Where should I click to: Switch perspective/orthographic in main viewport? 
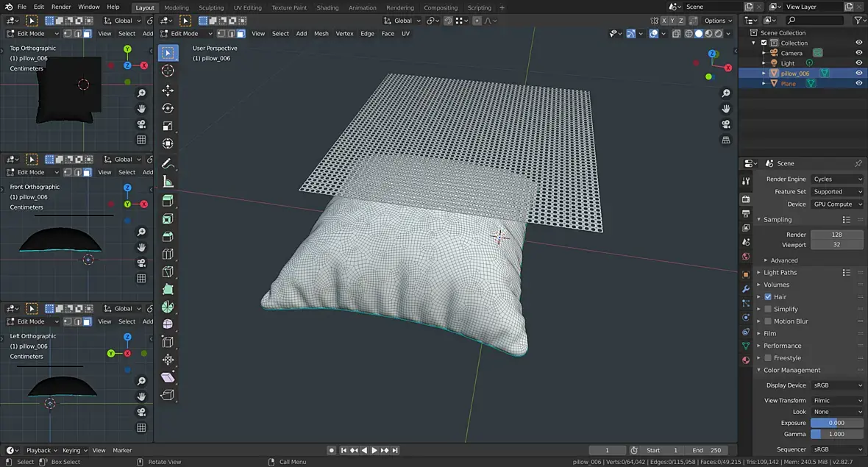(726, 140)
